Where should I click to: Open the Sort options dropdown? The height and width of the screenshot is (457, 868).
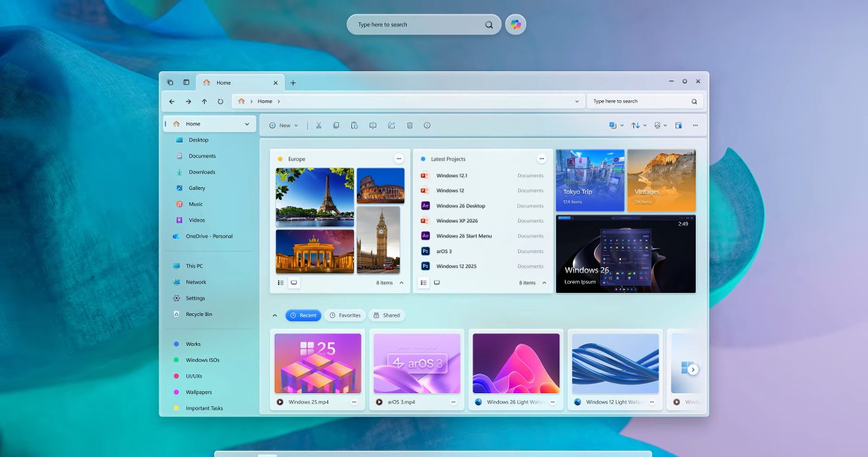(638, 125)
